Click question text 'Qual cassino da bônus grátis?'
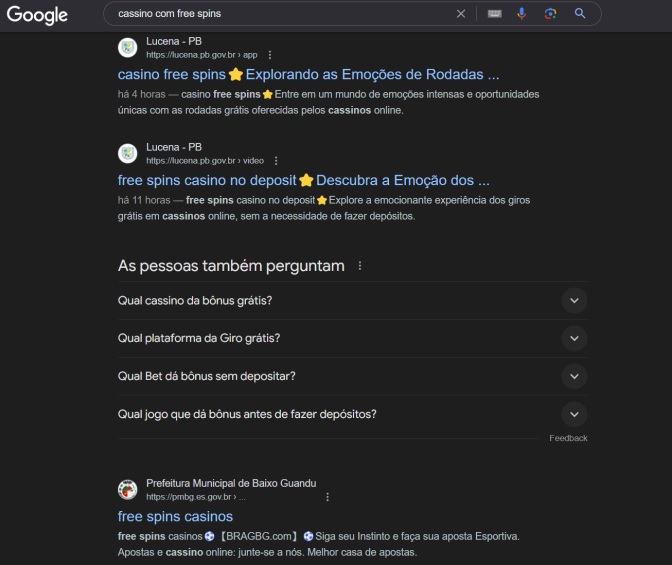The width and height of the screenshot is (672, 565). click(195, 301)
